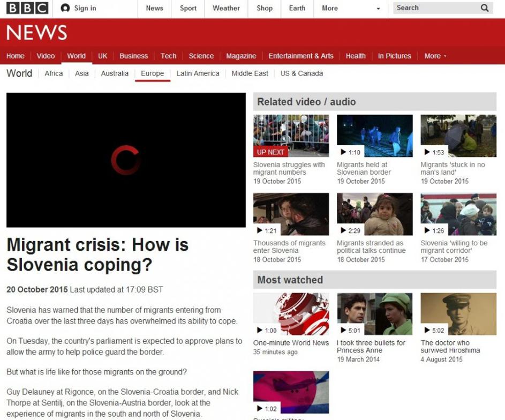Click the Sign in user icon
This screenshot has height=420, width=505.
pos(65,8)
